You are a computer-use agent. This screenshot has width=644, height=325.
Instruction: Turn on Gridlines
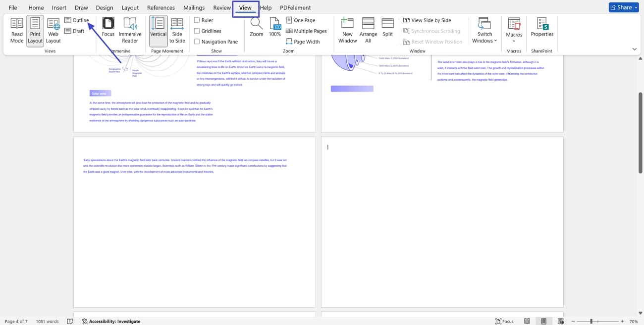coord(197,31)
